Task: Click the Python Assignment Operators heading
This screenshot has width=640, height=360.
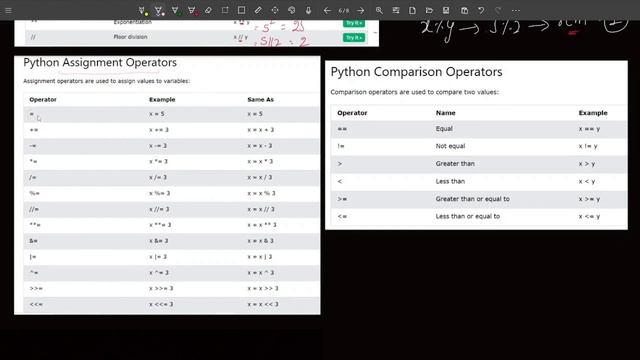Action: click(x=100, y=62)
